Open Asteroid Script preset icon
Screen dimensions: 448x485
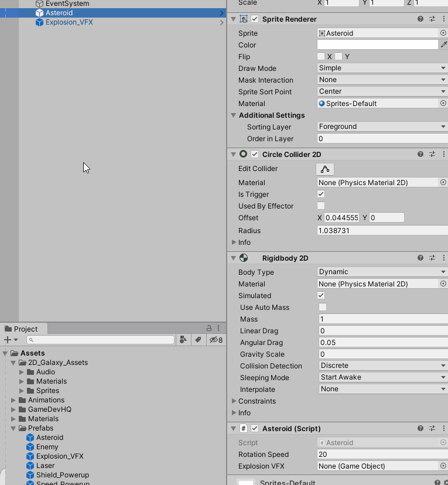pos(432,428)
